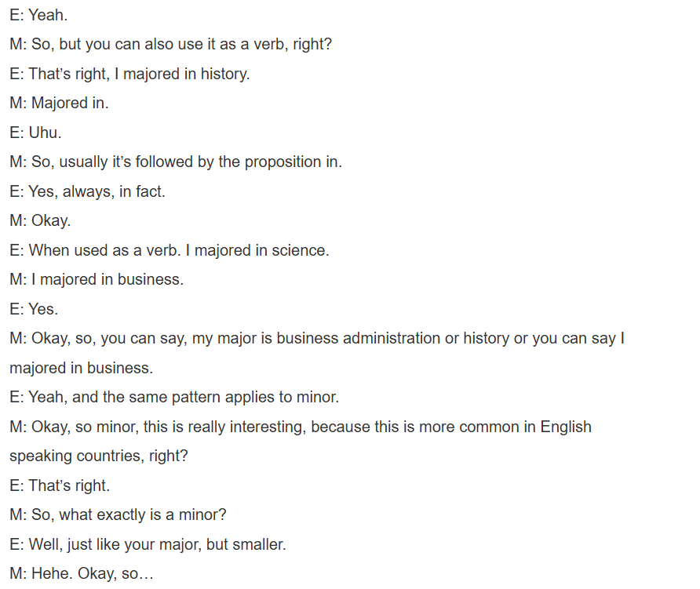
Task: Click the line "E: Yes, always, in fact."
Action: coord(87,191)
